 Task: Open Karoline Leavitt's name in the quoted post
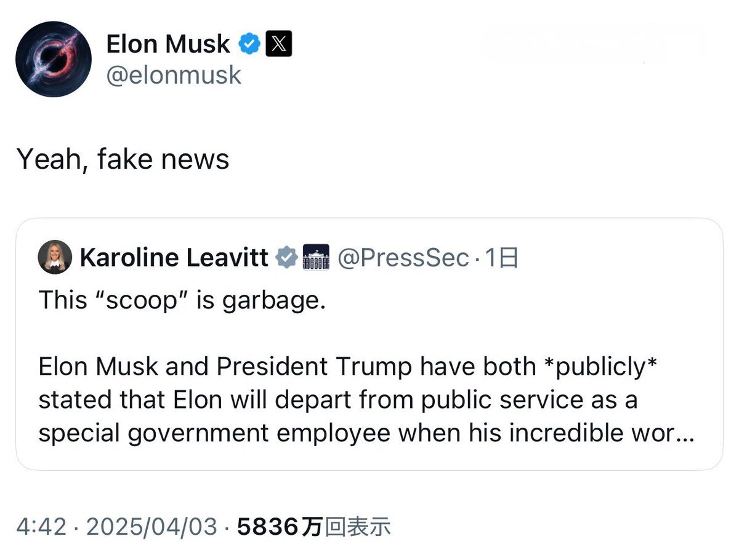point(174,258)
